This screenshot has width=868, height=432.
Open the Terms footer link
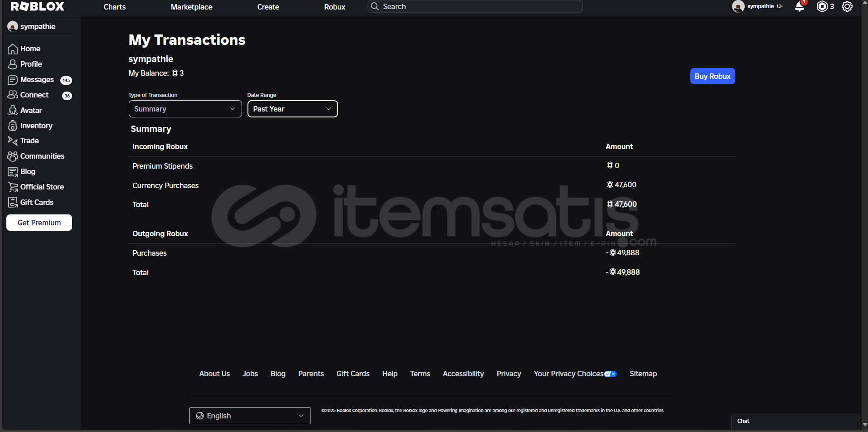point(420,374)
